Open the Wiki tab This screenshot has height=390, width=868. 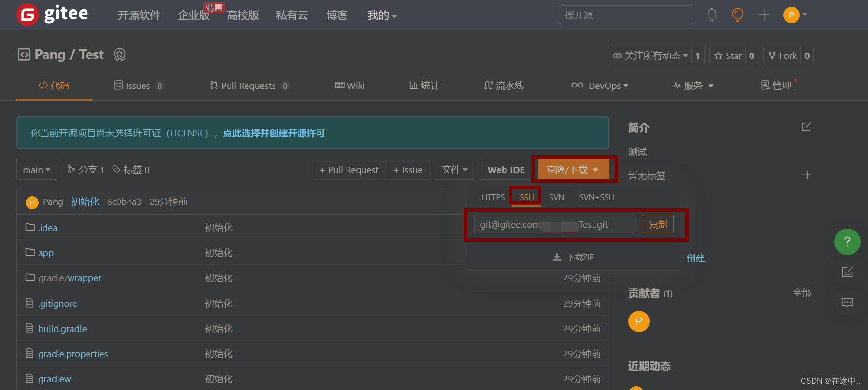pyautogui.click(x=349, y=86)
